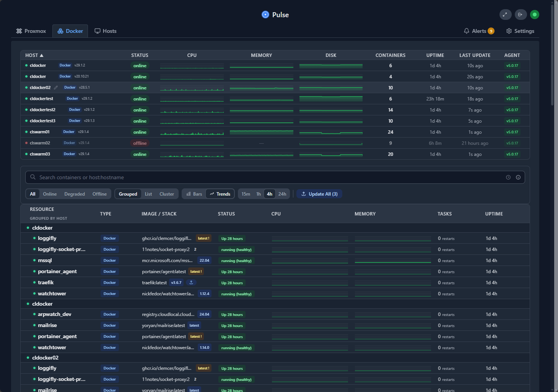The width and height of the screenshot is (558, 392).
Task: Click clswarm02's offline status badge
Action: tap(140, 143)
